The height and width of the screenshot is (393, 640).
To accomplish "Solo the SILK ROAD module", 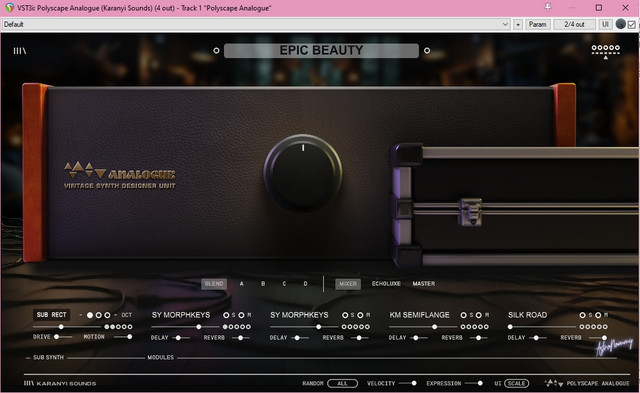I will (582, 315).
